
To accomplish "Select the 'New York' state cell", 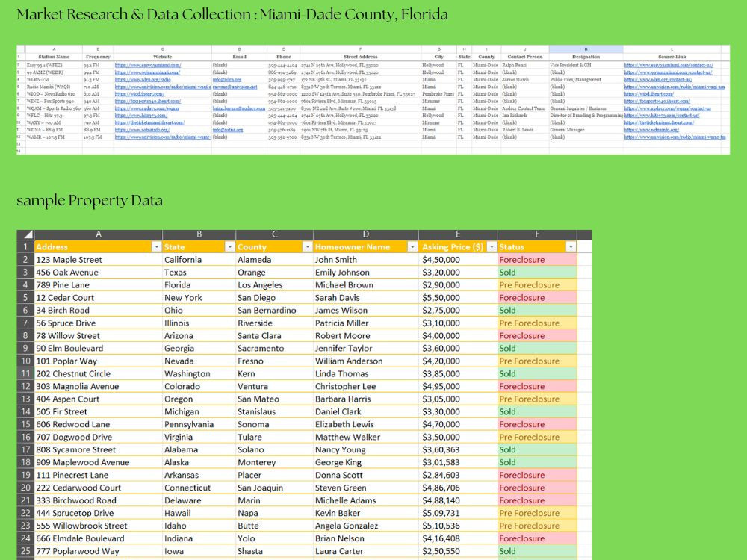I will click(x=199, y=298).
